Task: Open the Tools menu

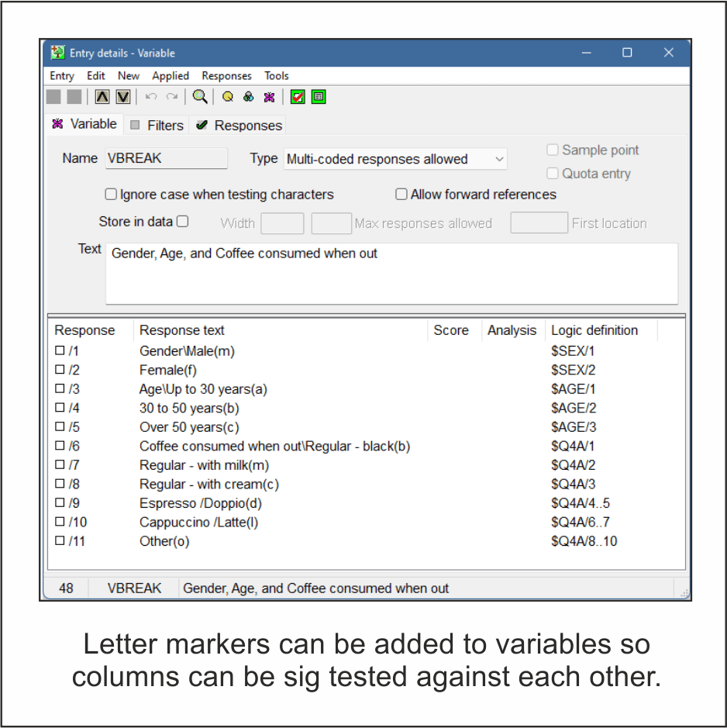Action: [x=277, y=76]
